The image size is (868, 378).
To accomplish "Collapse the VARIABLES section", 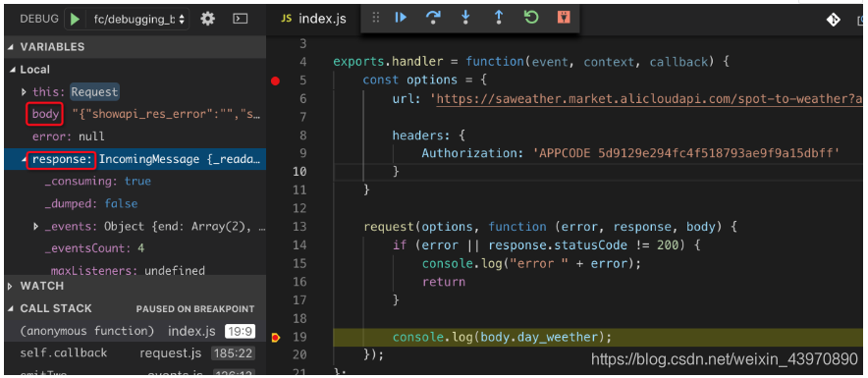I will [12, 47].
